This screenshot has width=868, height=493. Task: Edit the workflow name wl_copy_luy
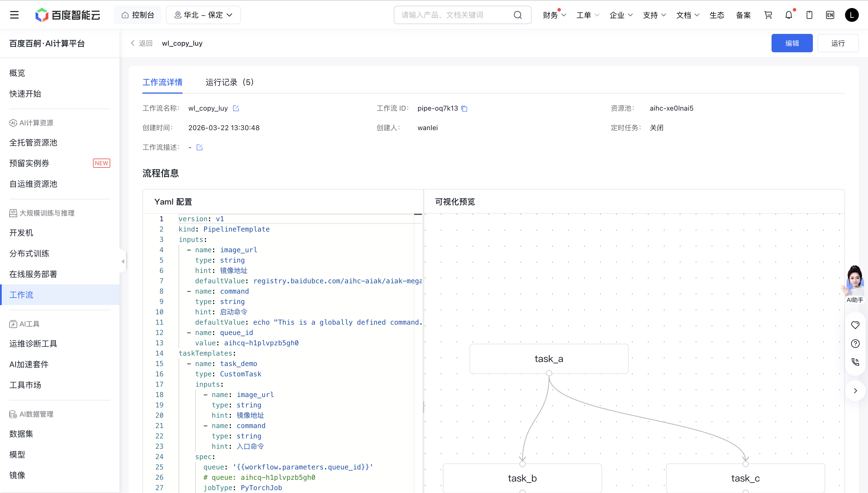(236, 108)
